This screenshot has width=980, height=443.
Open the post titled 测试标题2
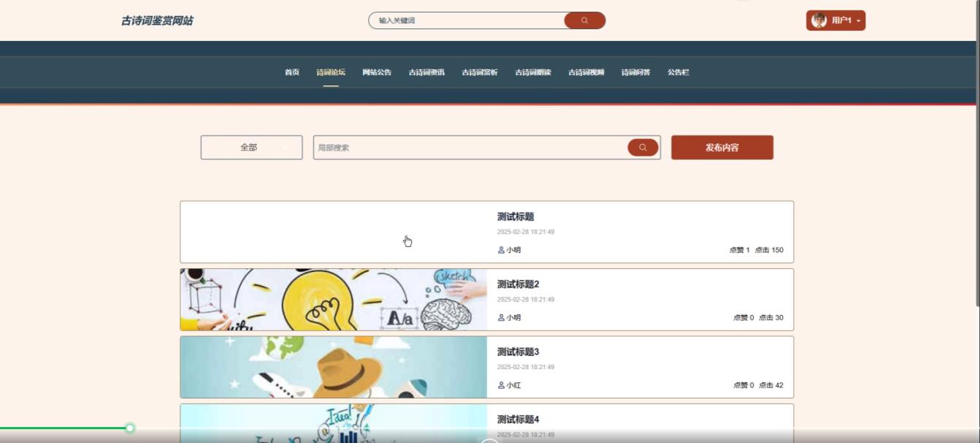[x=518, y=284]
